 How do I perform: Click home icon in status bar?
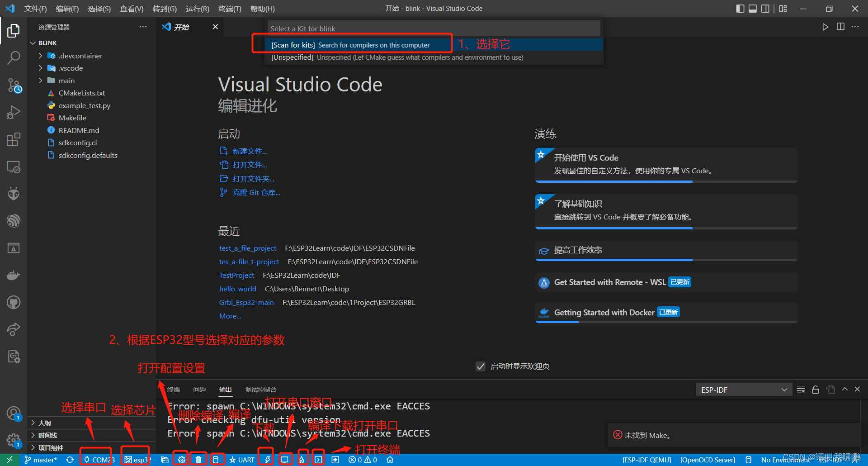[390, 460]
